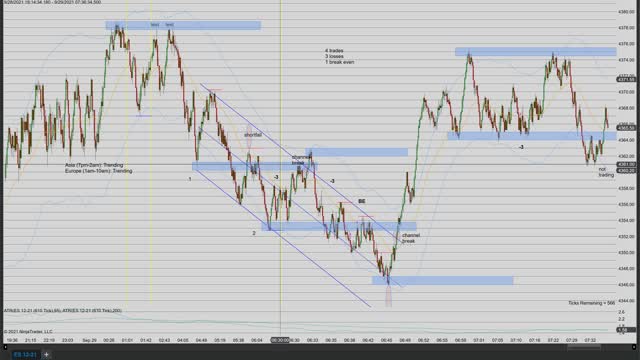The image size is (640, 360).
Task: Click the 4344.00 price axis label
Action: 627,301
